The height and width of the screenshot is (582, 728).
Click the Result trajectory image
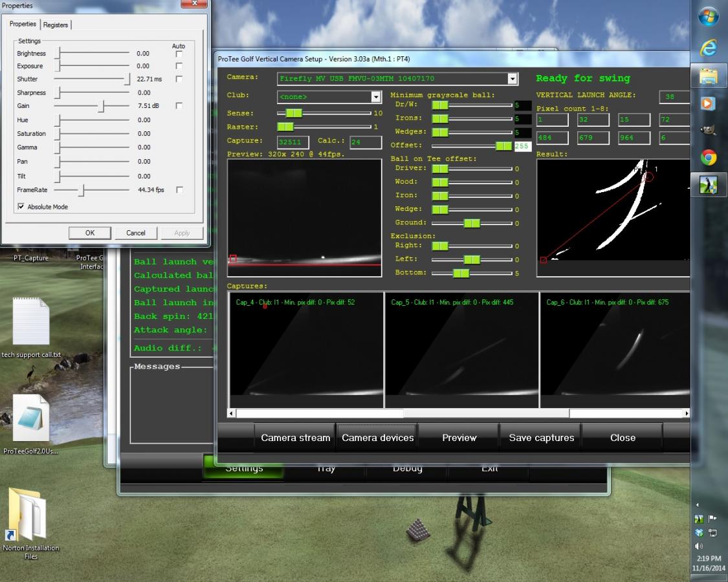[x=613, y=218]
